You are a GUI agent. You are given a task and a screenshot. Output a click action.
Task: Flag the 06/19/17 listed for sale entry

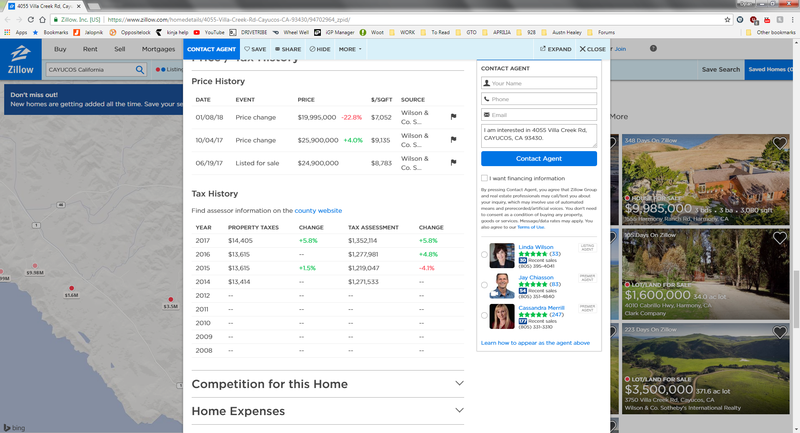(x=453, y=163)
